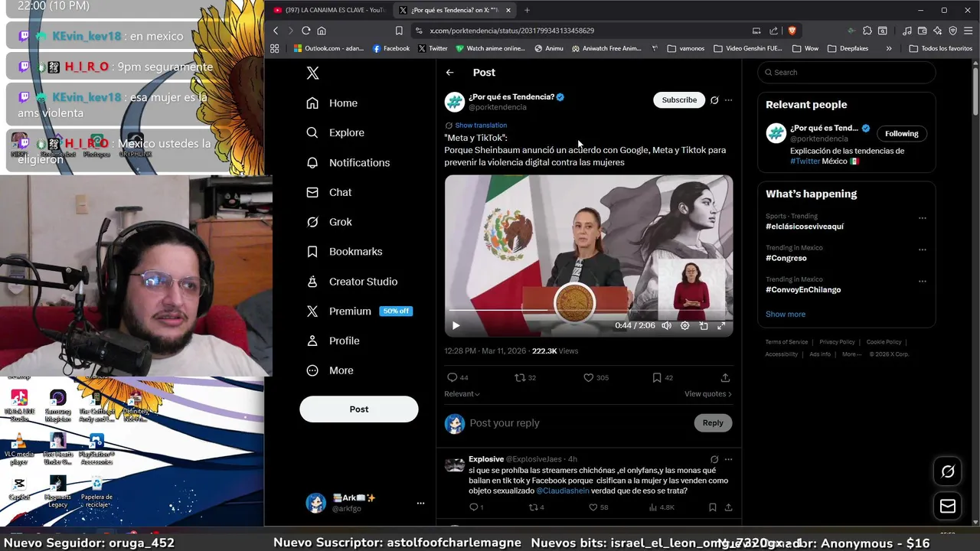Click the Reply button
This screenshot has width=980, height=551.
point(713,422)
